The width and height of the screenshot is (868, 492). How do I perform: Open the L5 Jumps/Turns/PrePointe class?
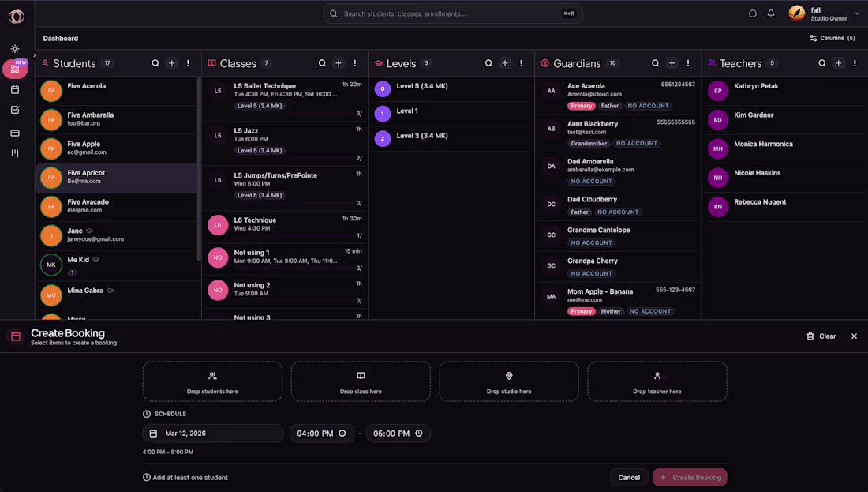tap(285, 189)
